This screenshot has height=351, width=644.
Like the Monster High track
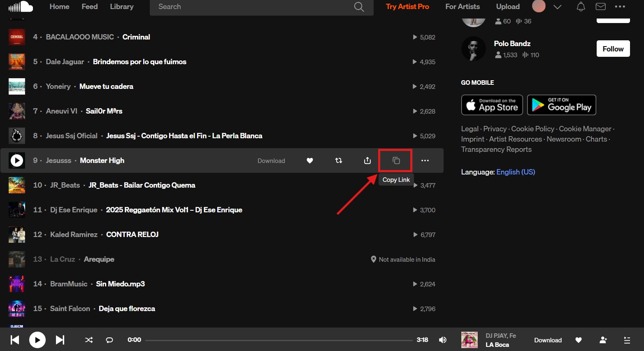(310, 160)
